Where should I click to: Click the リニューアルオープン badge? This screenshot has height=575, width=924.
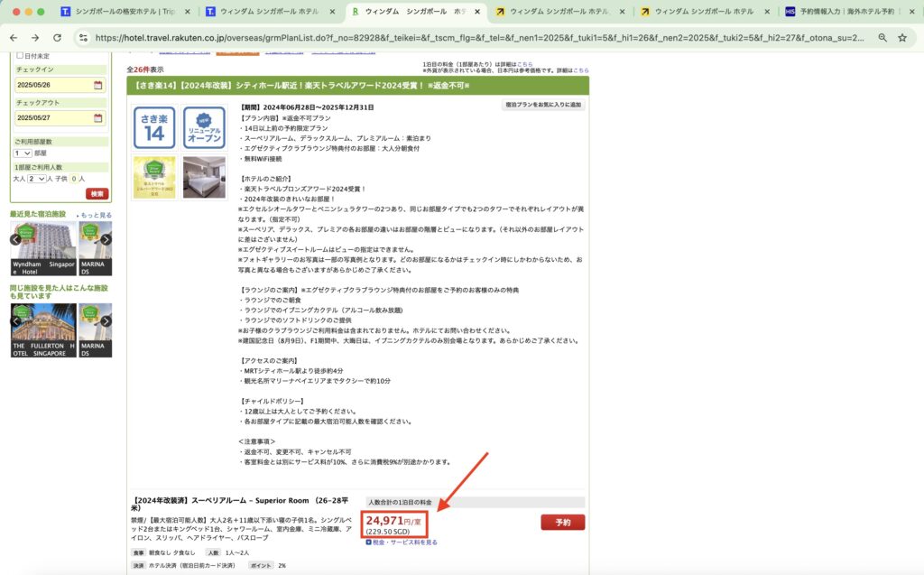pyautogui.click(x=204, y=127)
